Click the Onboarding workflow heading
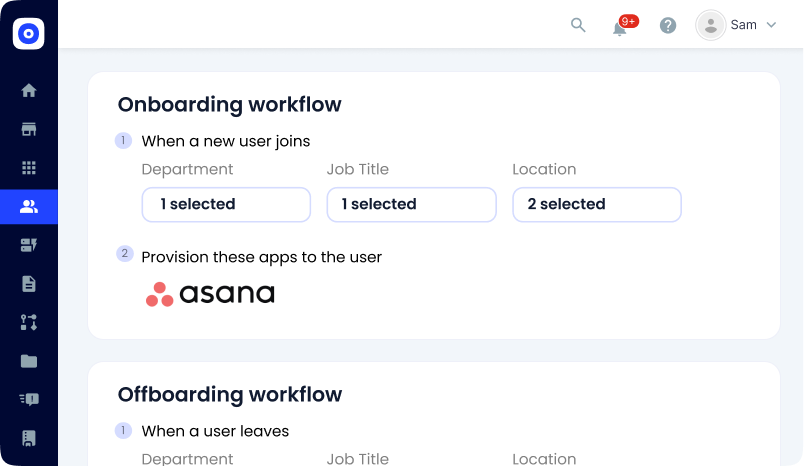 tap(230, 105)
